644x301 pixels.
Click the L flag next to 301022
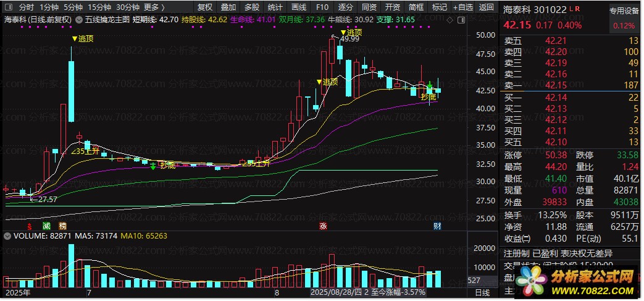click(x=571, y=9)
